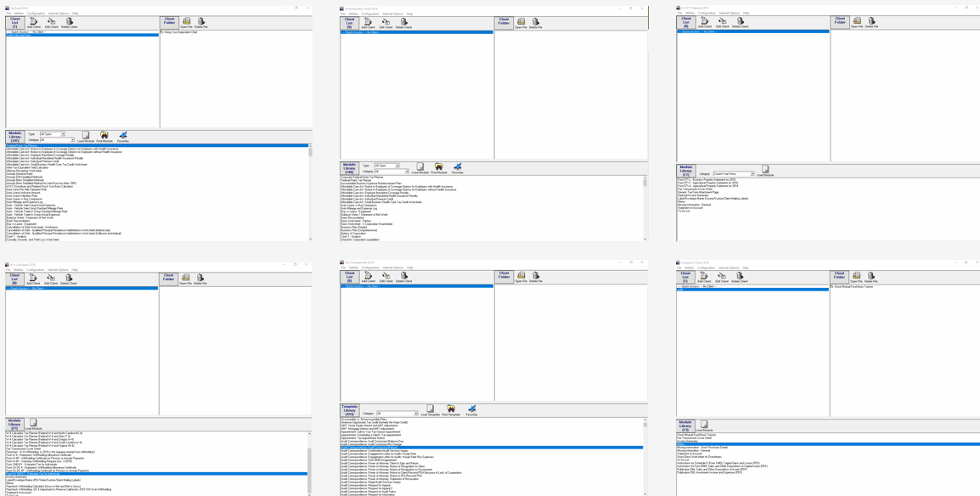Click Delete File in TaxTools 2018 window
This screenshot has width=980, height=496.
click(x=201, y=23)
